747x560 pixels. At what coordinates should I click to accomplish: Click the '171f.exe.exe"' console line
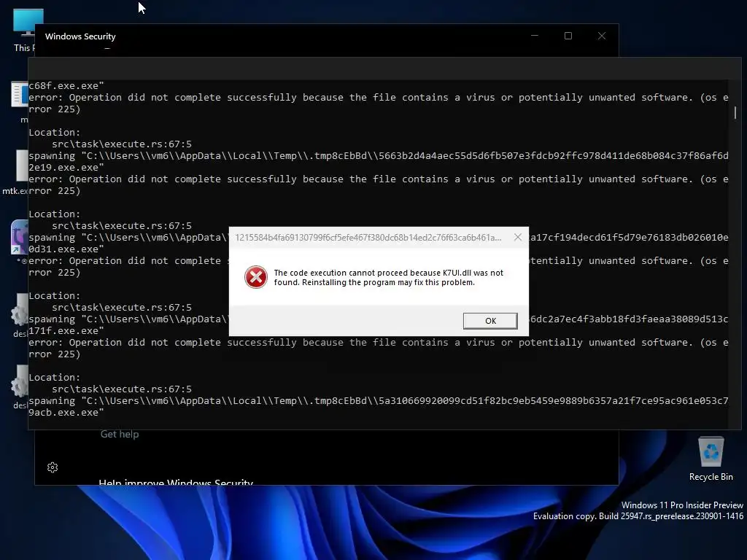[66, 330]
